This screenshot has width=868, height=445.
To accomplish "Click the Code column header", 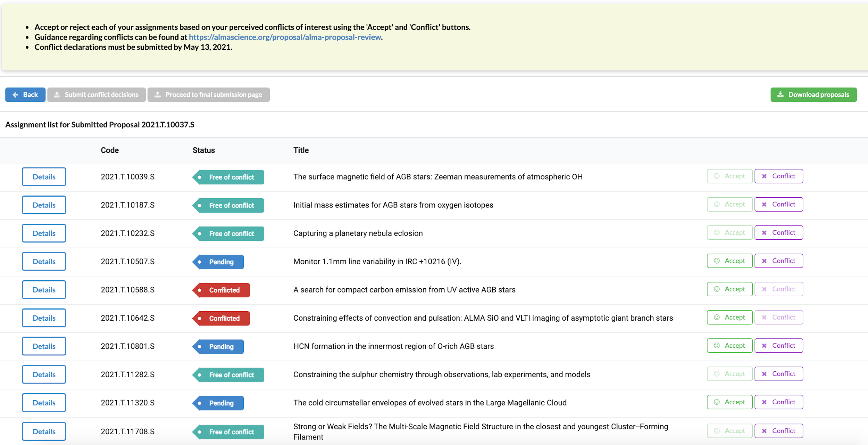I will (110, 150).
